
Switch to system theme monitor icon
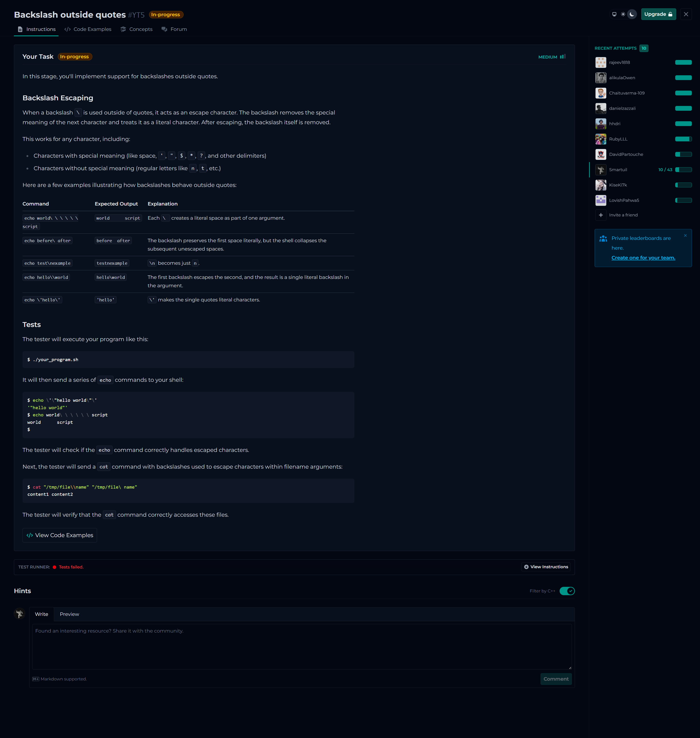click(x=614, y=14)
